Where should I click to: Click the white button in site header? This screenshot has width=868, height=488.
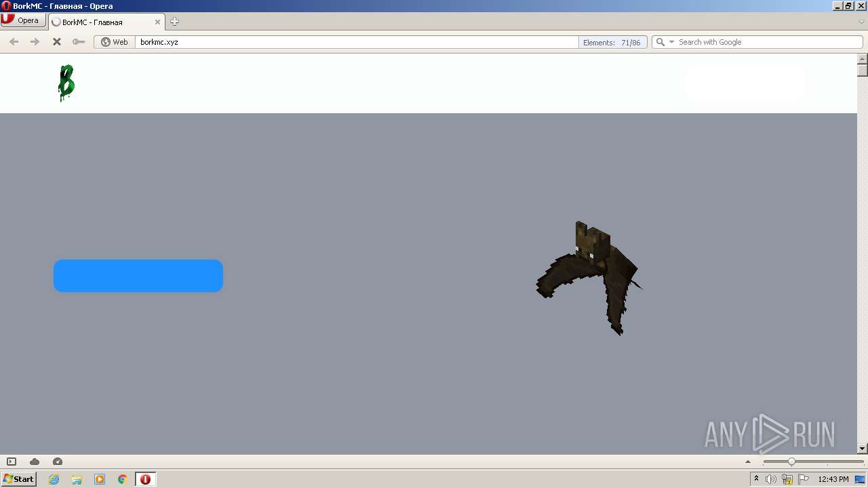coord(745,83)
